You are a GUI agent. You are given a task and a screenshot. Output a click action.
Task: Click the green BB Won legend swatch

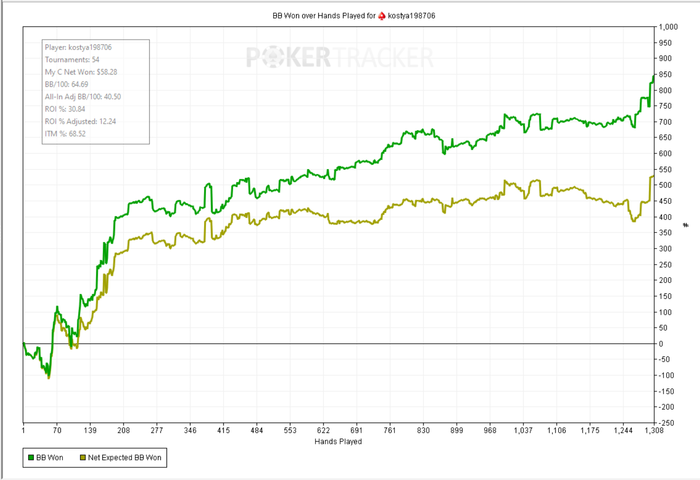[31, 458]
